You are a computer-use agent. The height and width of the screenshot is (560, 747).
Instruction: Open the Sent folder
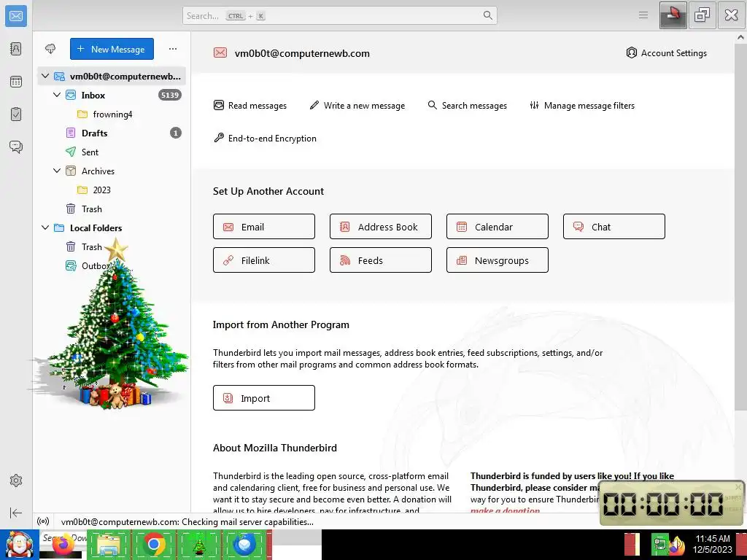point(112,152)
